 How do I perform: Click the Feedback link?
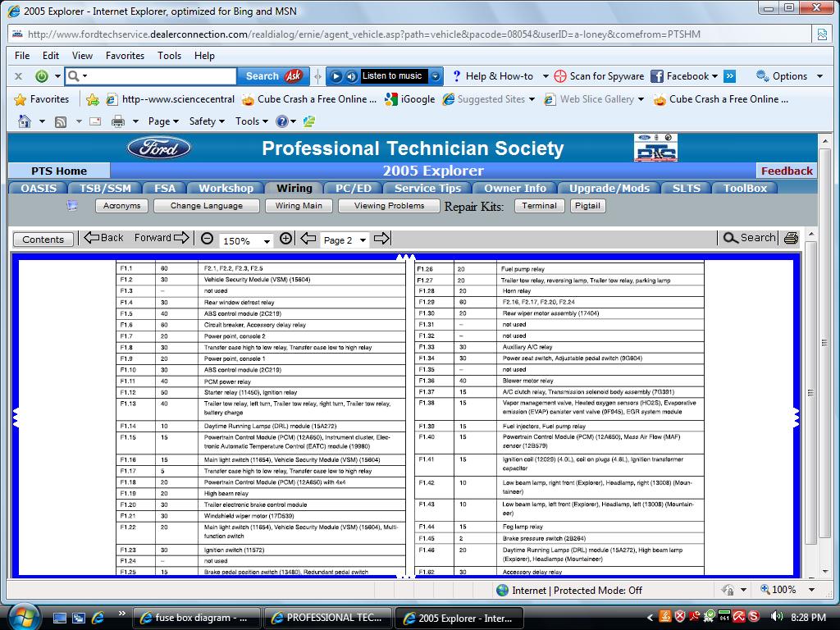click(787, 171)
